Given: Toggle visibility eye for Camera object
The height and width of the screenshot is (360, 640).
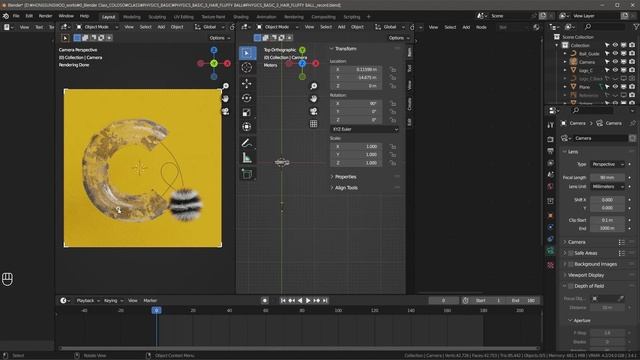Looking at the screenshot, I should tap(615, 62).
